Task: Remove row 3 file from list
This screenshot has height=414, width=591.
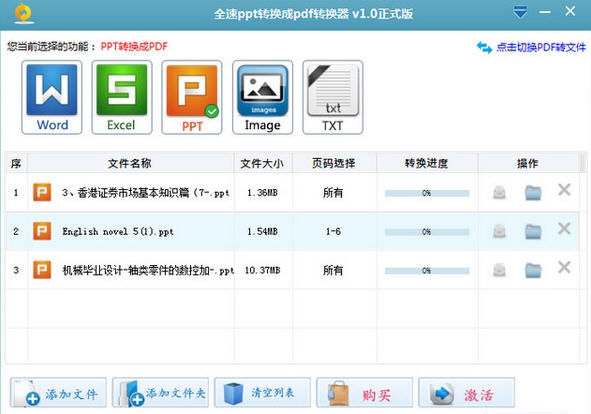Action: coord(564,267)
